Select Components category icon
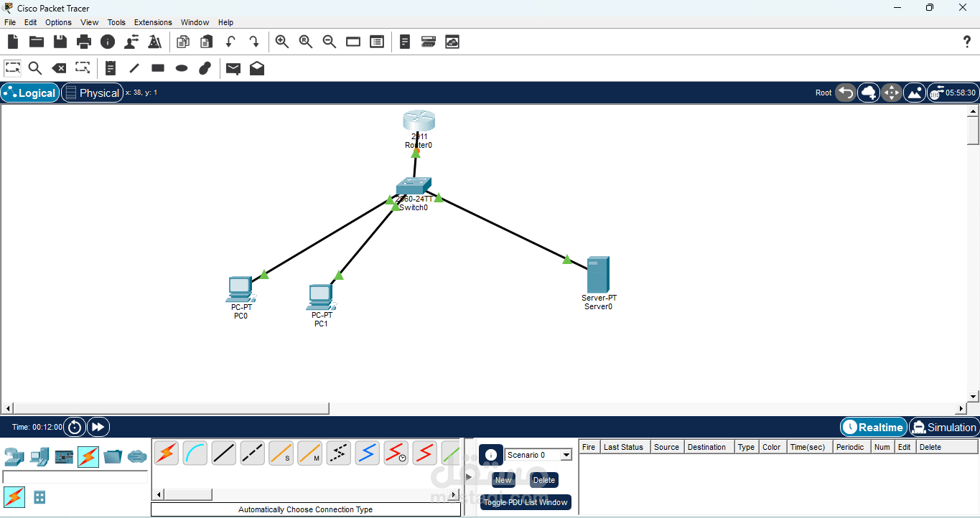The image size is (980, 518). 64,456
